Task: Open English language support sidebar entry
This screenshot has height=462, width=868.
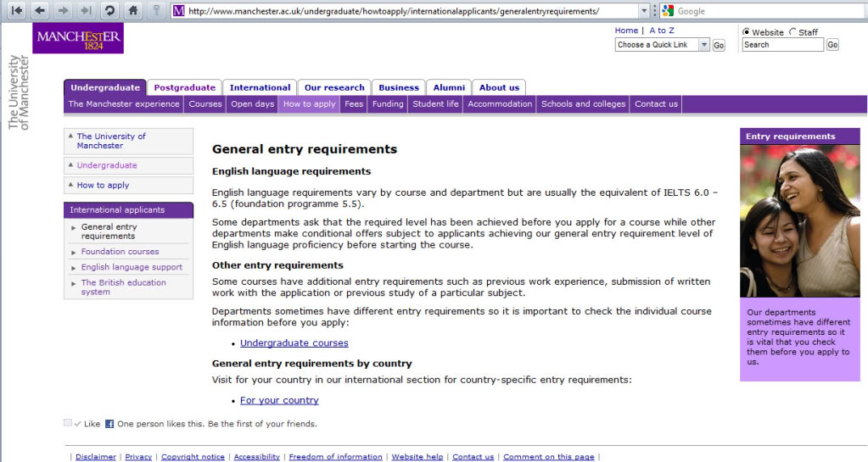Action: pos(132,267)
